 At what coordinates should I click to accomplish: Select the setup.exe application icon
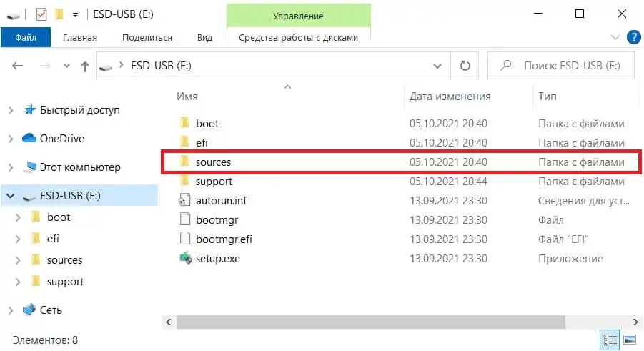pyautogui.click(x=185, y=259)
